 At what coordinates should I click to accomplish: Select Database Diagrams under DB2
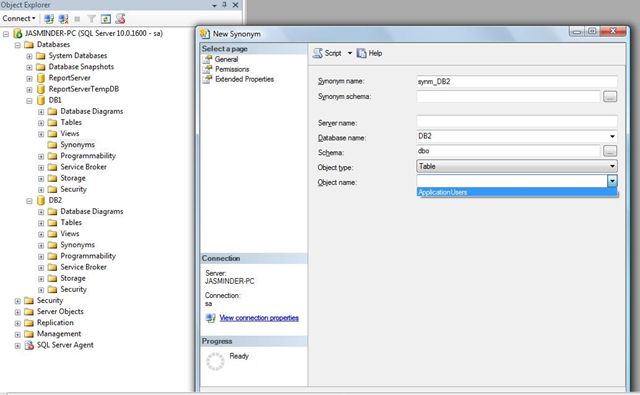91,211
